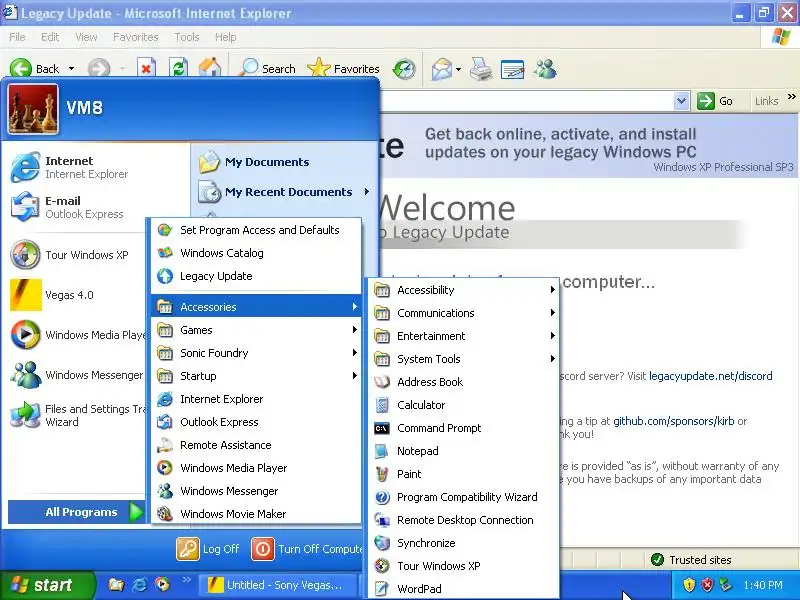The width and height of the screenshot is (800, 600).
Task: Click Synchronize in Accessories
Action: [464, 542]
